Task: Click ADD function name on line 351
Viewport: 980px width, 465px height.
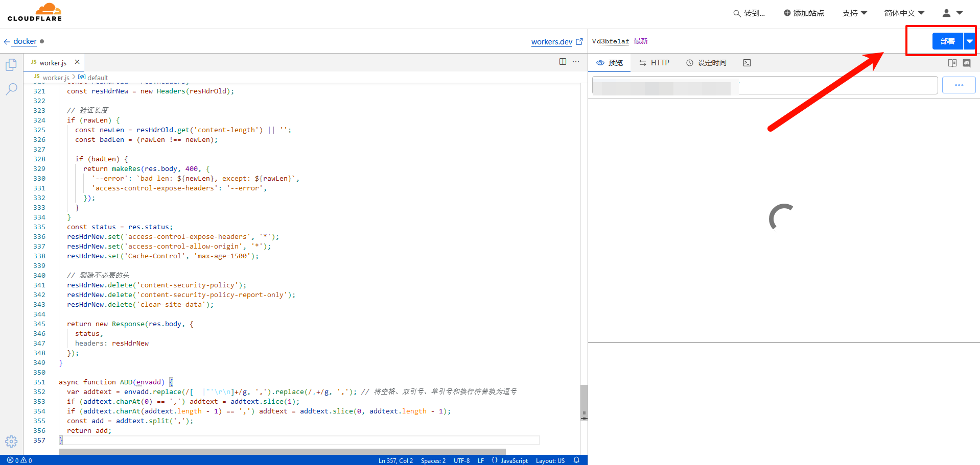Action: [x=126, y=382]
